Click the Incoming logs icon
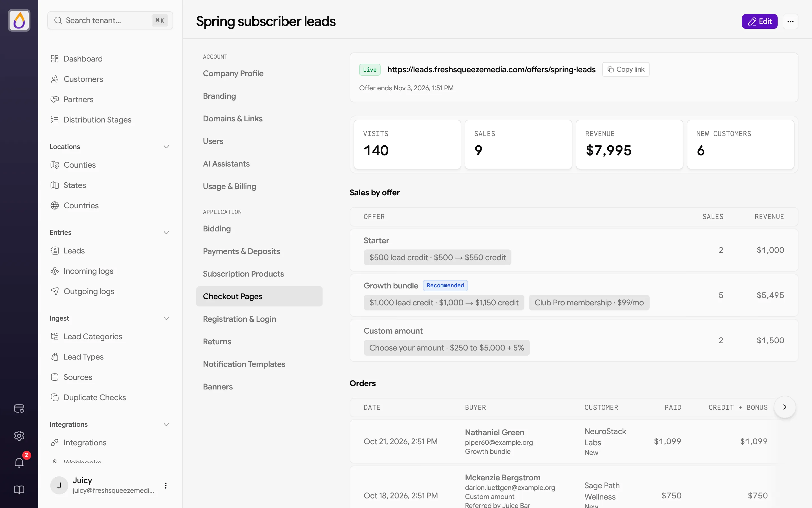Image resolution: width=812 pixels, height=508 pixels. tap(55, 271)
